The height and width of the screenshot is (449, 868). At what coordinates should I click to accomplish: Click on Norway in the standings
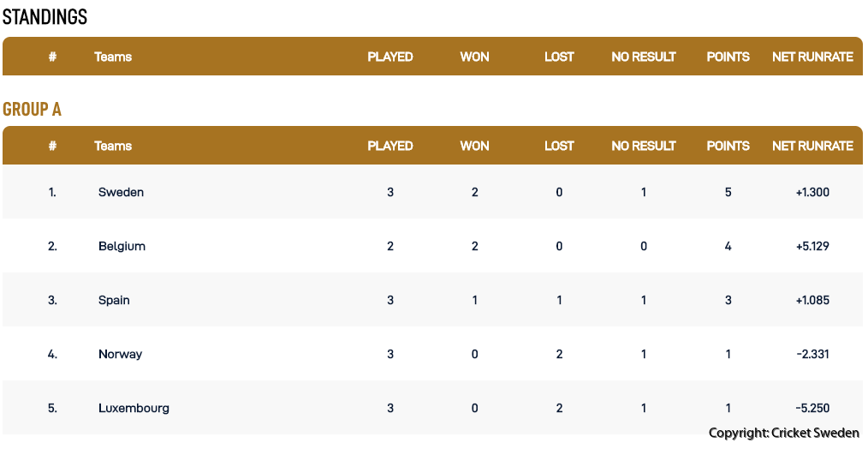[120, 354]
